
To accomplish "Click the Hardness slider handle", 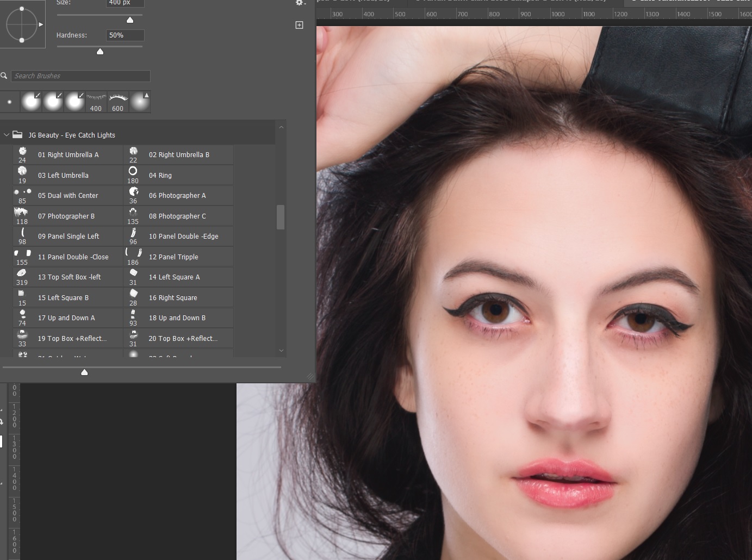I will (100, 52).
